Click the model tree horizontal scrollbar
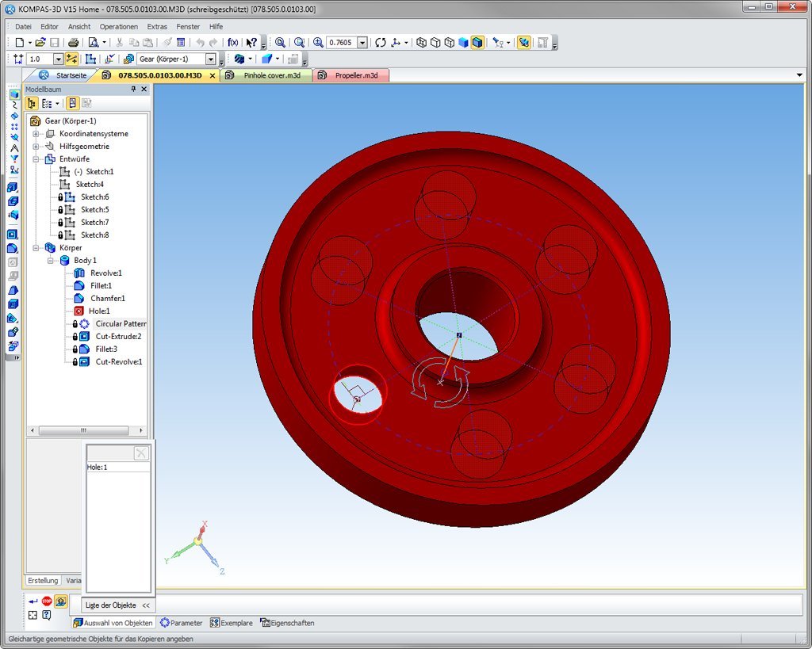 click(83, 430)
